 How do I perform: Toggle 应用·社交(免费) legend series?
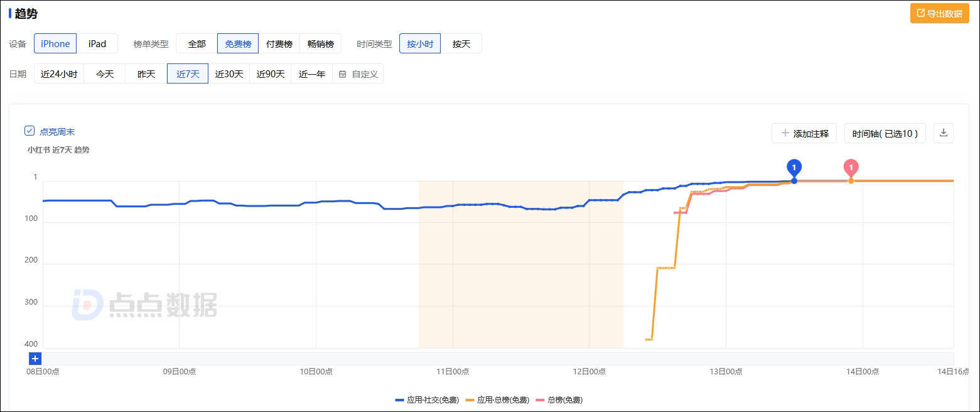point(434,399)
